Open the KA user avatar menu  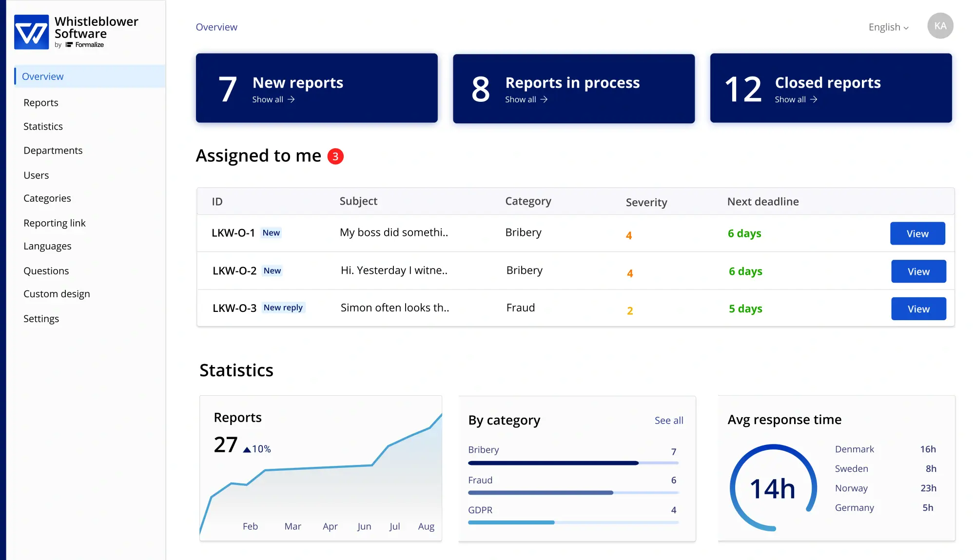click(940, 26)
